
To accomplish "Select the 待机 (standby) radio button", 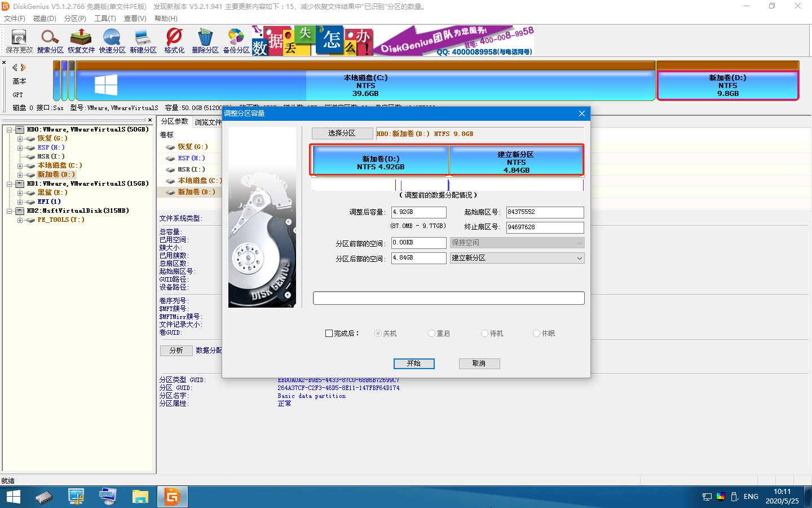I will click(x=484, y=334).
